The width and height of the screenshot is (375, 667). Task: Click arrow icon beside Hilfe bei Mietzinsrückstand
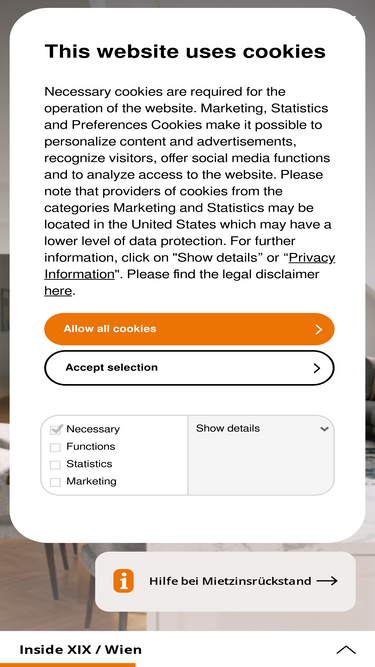pos(327,581)
